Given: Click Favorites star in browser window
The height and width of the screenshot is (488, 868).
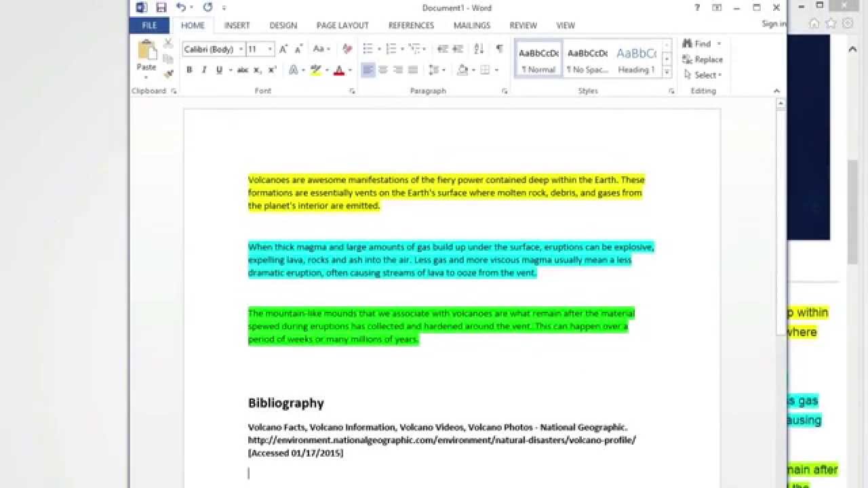Looking at the screenshot, I should point(831,23).
